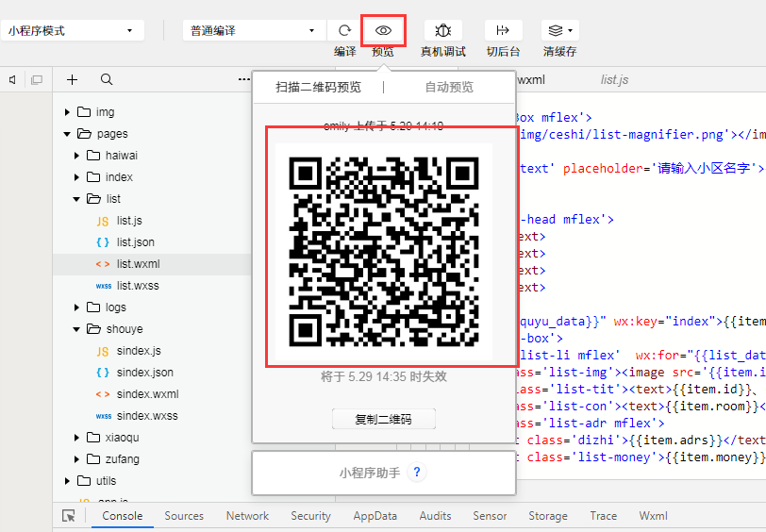Click the compile refresh icon
Image resolution: width=766 pixels, height=532 pixels.
point(344,30)
